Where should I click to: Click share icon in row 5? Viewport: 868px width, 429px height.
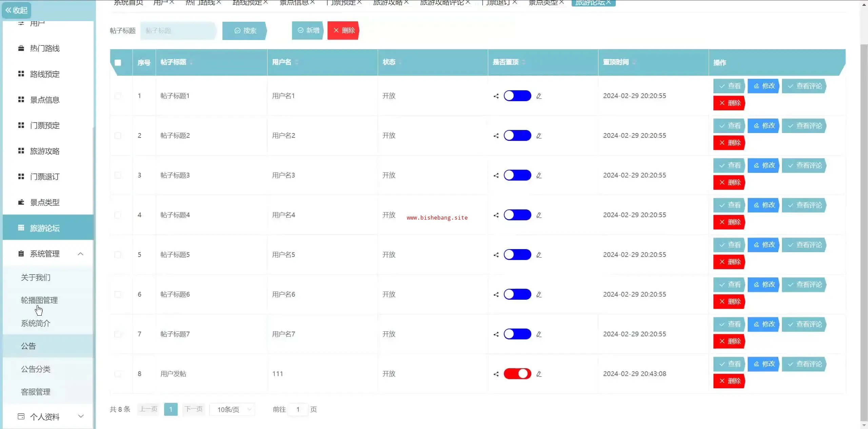click(x=496, y=255)
